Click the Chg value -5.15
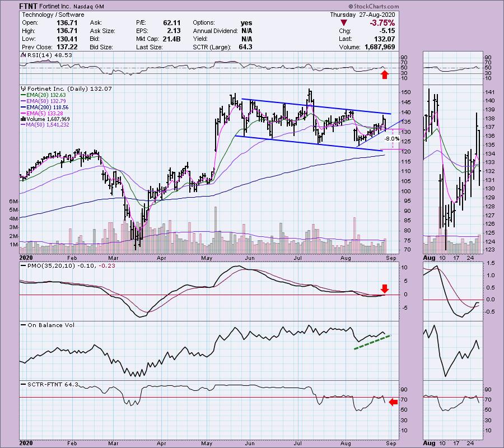504x448 pixels. (386, 31)
